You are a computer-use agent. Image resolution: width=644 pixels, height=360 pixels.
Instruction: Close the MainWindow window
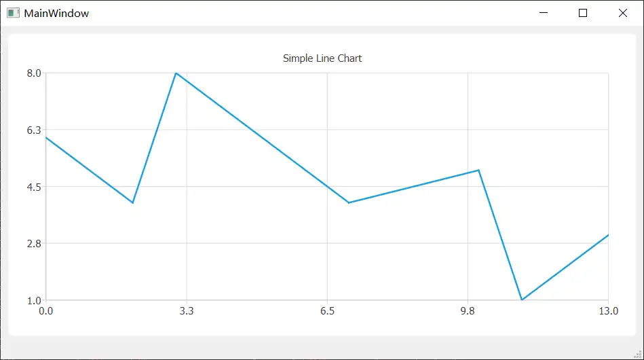623,13
